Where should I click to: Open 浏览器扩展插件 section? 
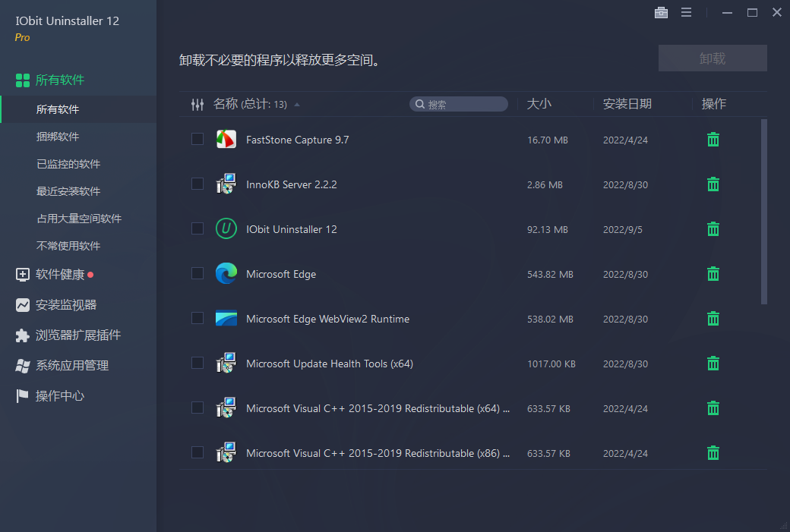tap(68, 335)
